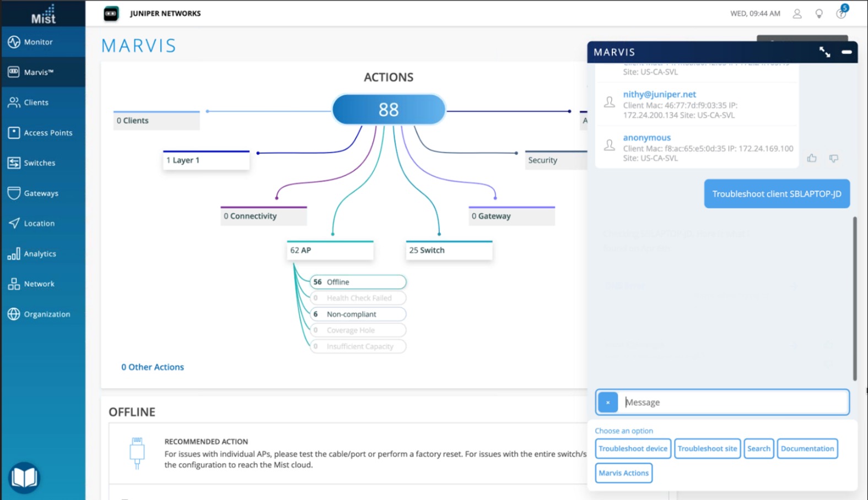This screenshot has height=500, width=868.
Task: Open the book guide icon
Action: pyautogui.click(x=24, y=477)
